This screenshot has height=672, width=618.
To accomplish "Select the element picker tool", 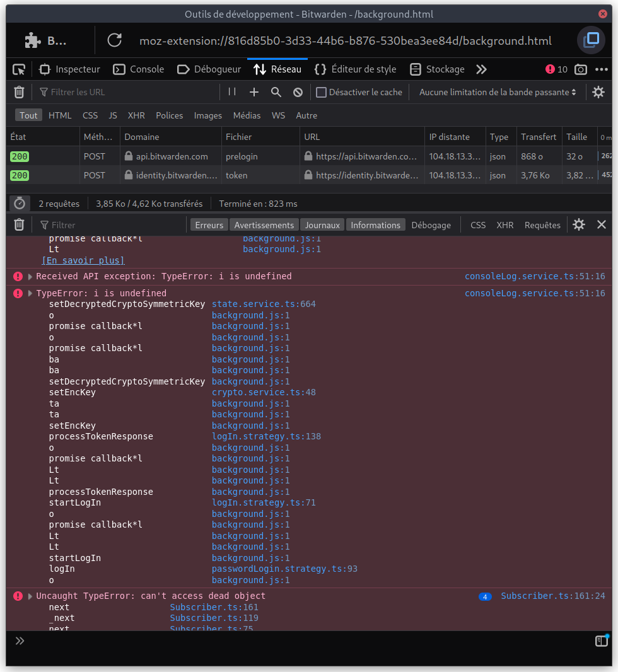I will (18, 69).
